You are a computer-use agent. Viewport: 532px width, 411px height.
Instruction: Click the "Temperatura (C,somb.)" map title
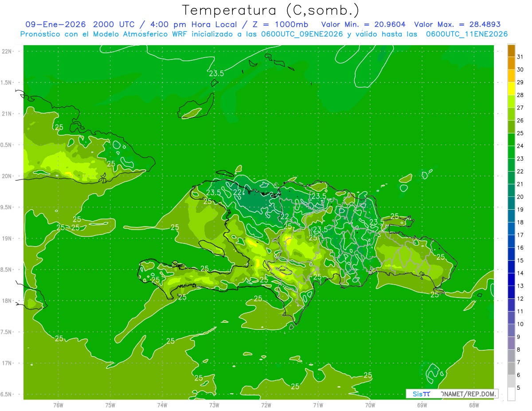[x=270, y=10]
